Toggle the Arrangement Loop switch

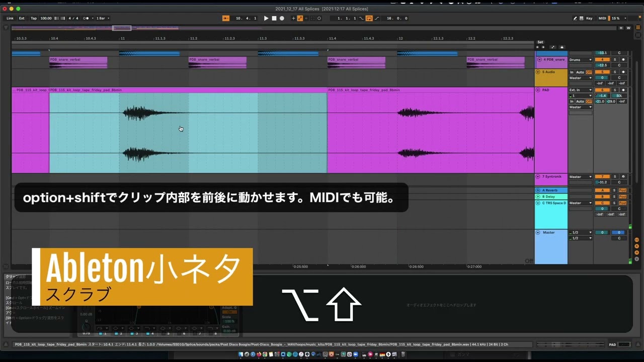(x=369, y=18)
